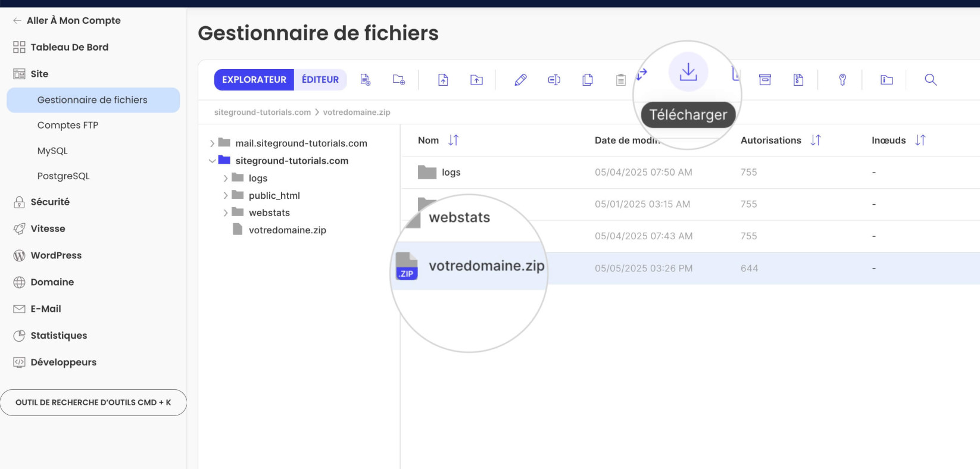Open file search via magnifier icon
980x469 pixels.
pos(931,80)
